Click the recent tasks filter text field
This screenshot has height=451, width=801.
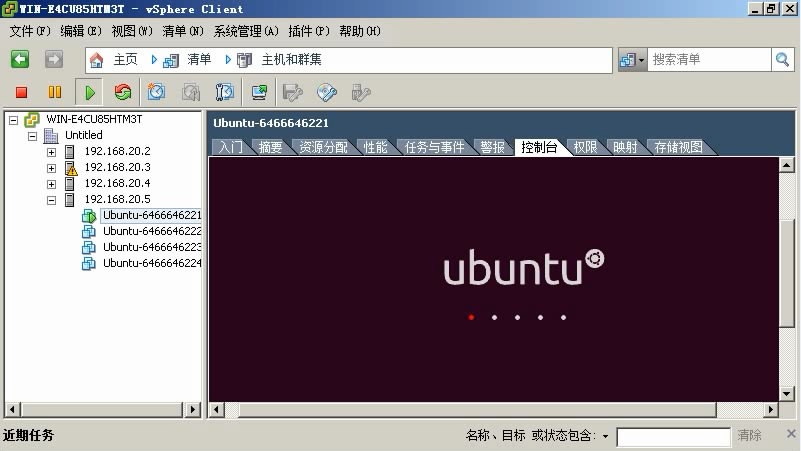click(x=673, y=437)
